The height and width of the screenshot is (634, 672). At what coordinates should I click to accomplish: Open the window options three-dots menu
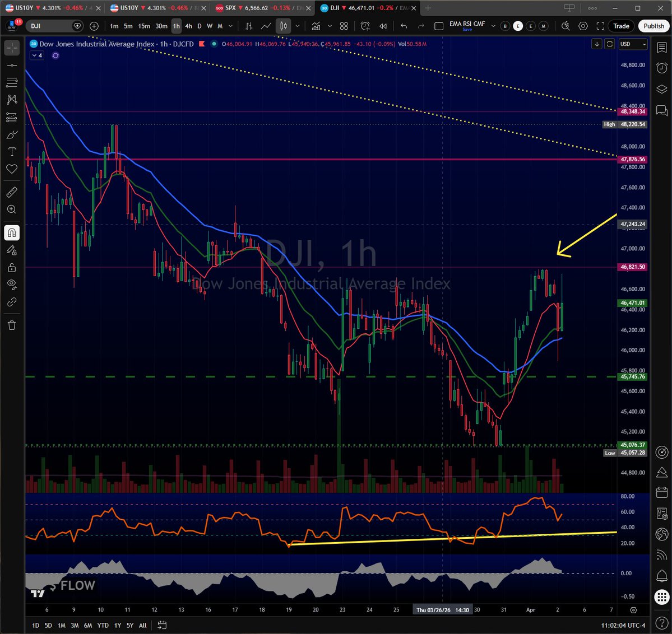(593, 8)
